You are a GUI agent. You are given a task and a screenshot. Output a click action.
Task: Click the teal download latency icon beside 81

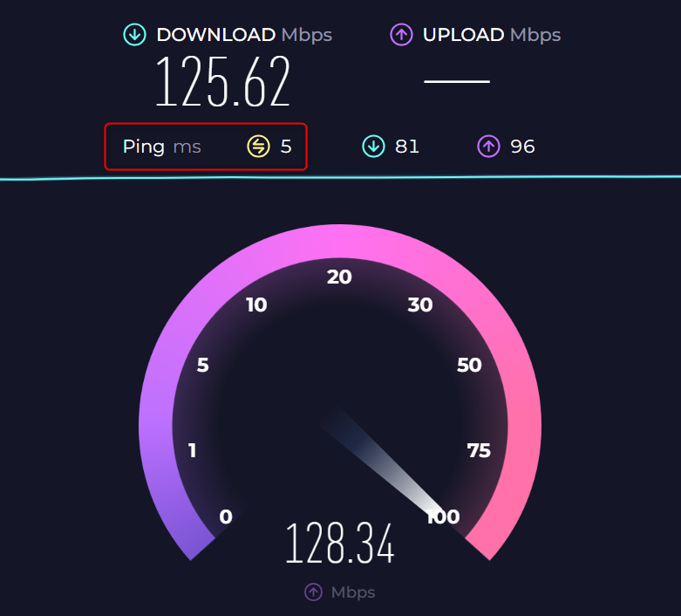373,146
